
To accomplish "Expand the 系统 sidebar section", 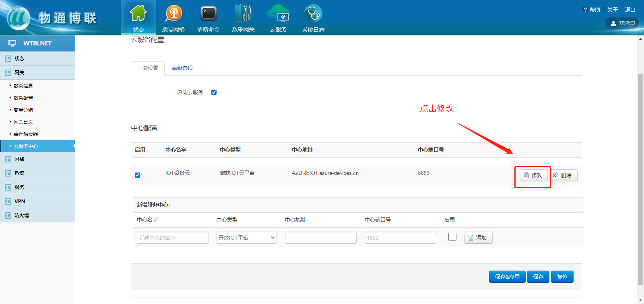I will (37, 173).
